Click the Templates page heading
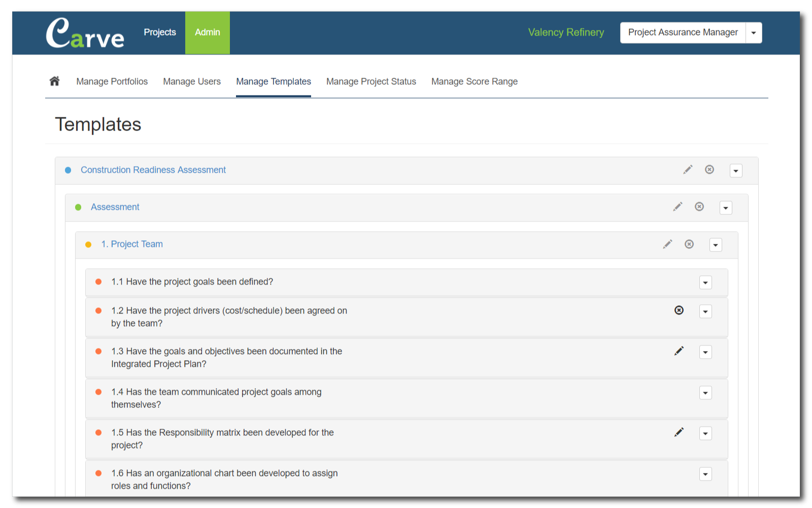This screenshot has width=812, height=508. click(x=98, y=124)
